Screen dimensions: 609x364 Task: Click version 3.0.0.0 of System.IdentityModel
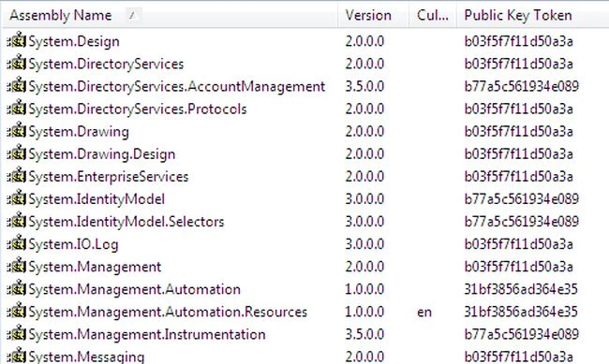364,198
